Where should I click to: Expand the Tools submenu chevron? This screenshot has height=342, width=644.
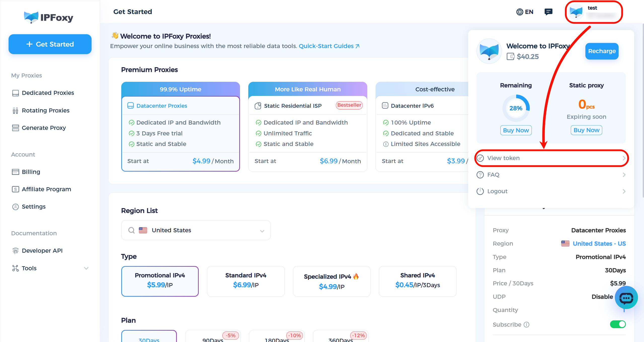pos(86,268)
